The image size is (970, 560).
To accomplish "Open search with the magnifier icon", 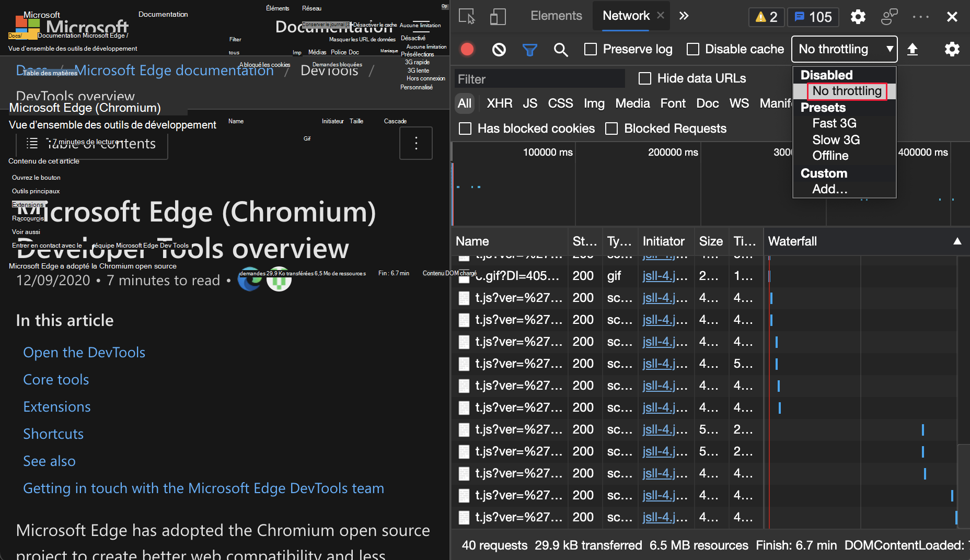I will [x=561, y=49].
